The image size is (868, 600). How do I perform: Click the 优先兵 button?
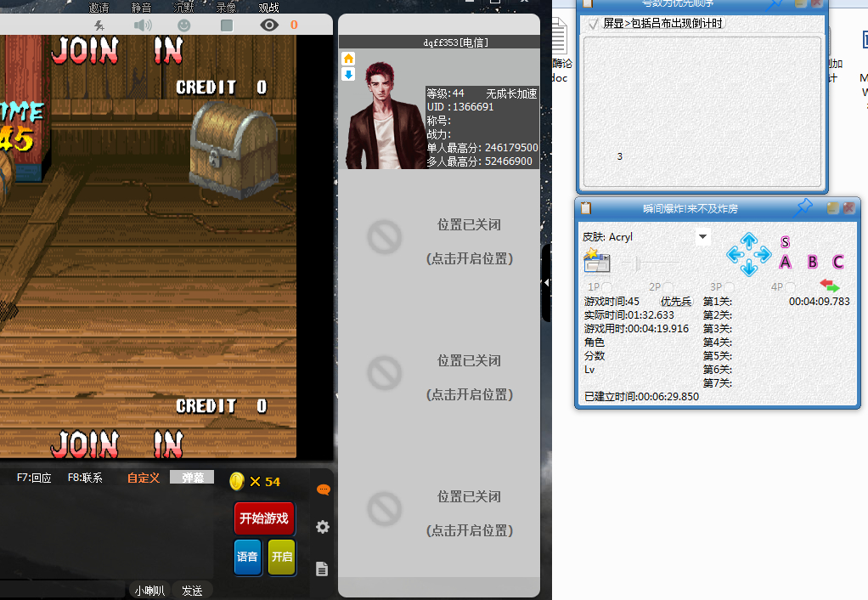coord(676,302)
